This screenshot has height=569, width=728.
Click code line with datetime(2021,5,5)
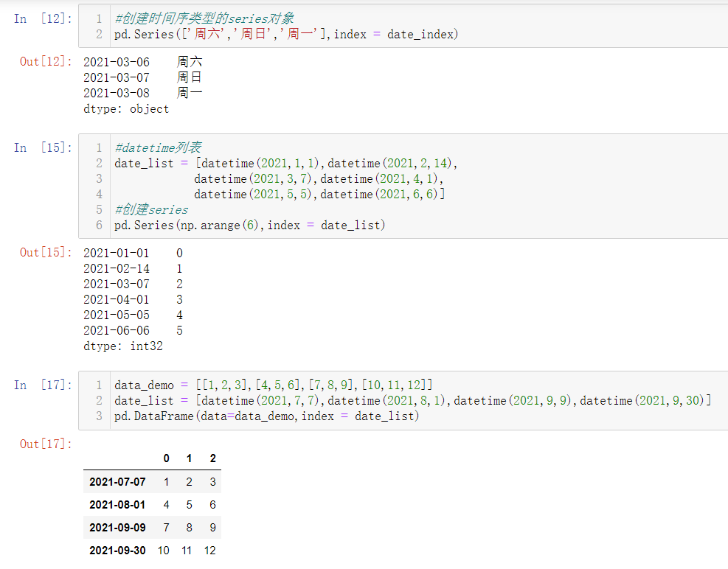coord(319,194)
